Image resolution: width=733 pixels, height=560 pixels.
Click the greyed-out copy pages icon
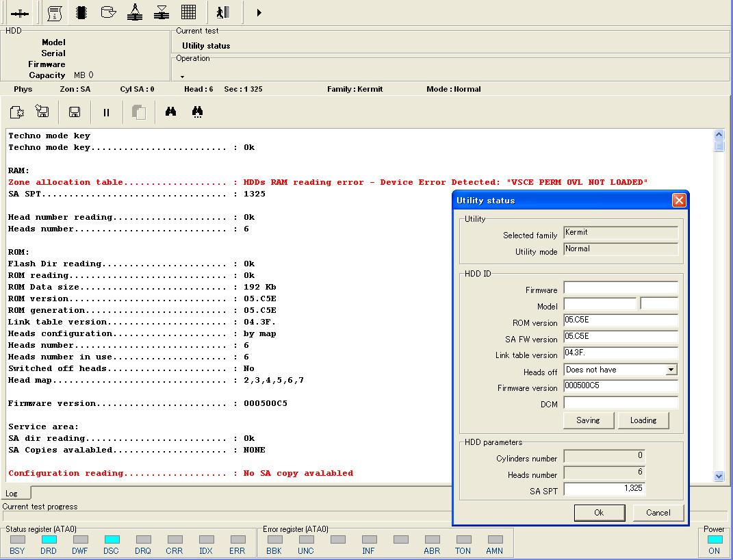click(138, 112)
